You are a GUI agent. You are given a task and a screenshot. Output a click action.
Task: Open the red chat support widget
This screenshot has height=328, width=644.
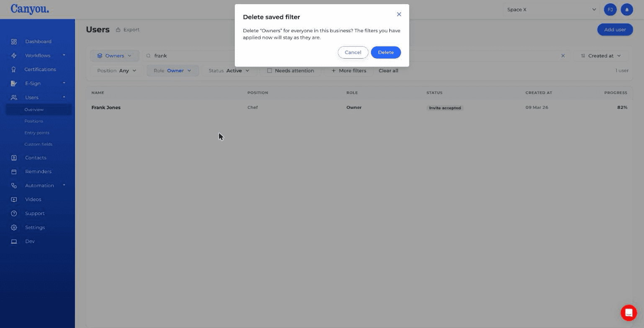(x=629, y=313)
